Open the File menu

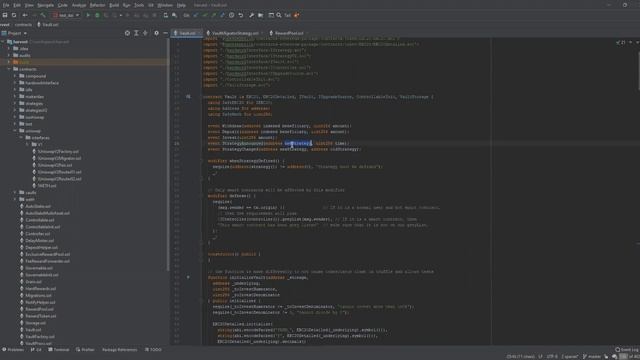[x=6, y=5]
